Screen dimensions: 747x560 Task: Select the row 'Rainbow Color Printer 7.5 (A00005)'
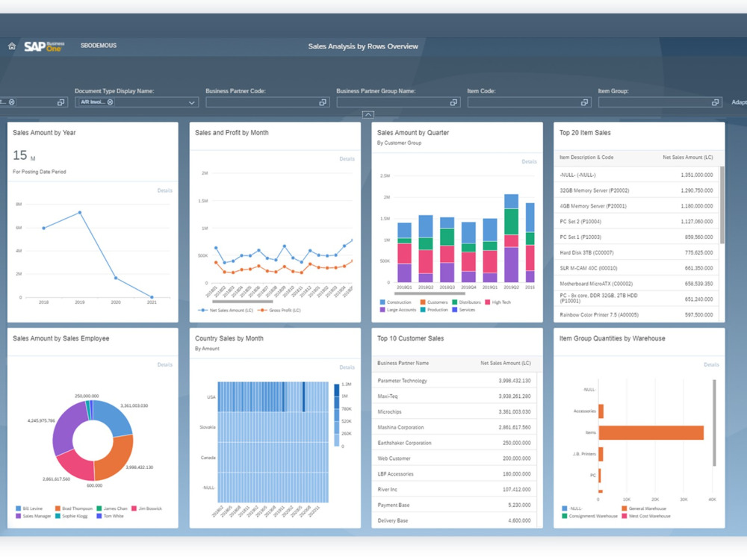[636, 315]
